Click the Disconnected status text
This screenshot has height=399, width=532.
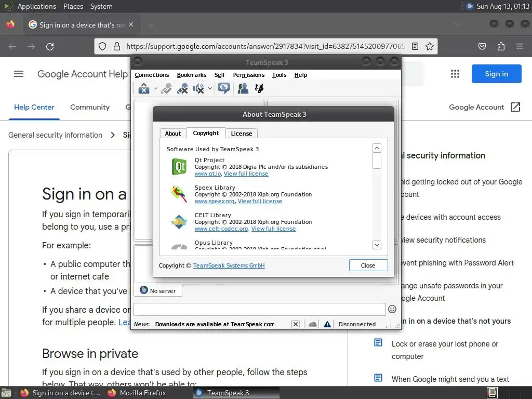[x=357, y=324]
